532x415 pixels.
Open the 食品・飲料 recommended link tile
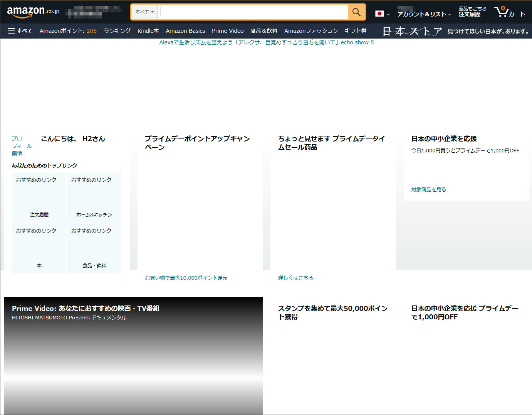(x=94, y=248)
